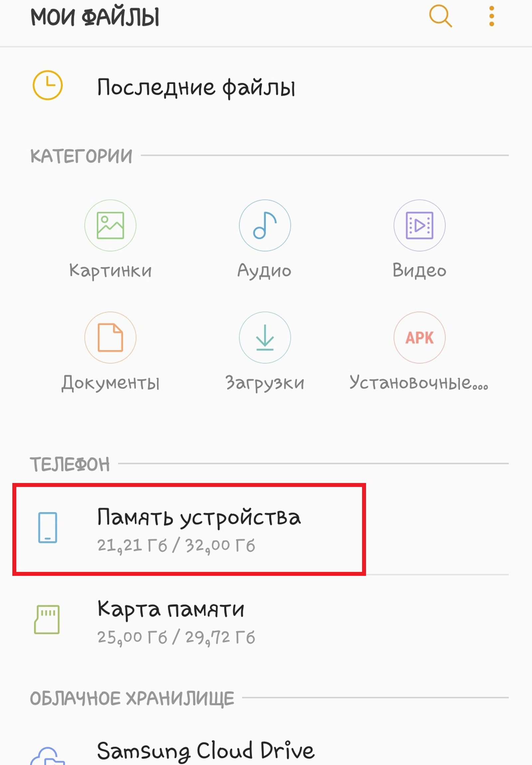
Task: Tap the green SD card icon
Action: click(47, 619)
